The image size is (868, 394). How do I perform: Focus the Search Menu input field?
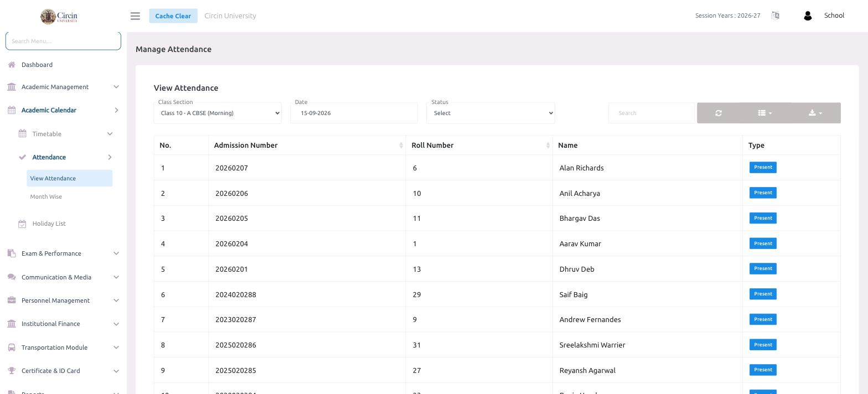point(63,41)
